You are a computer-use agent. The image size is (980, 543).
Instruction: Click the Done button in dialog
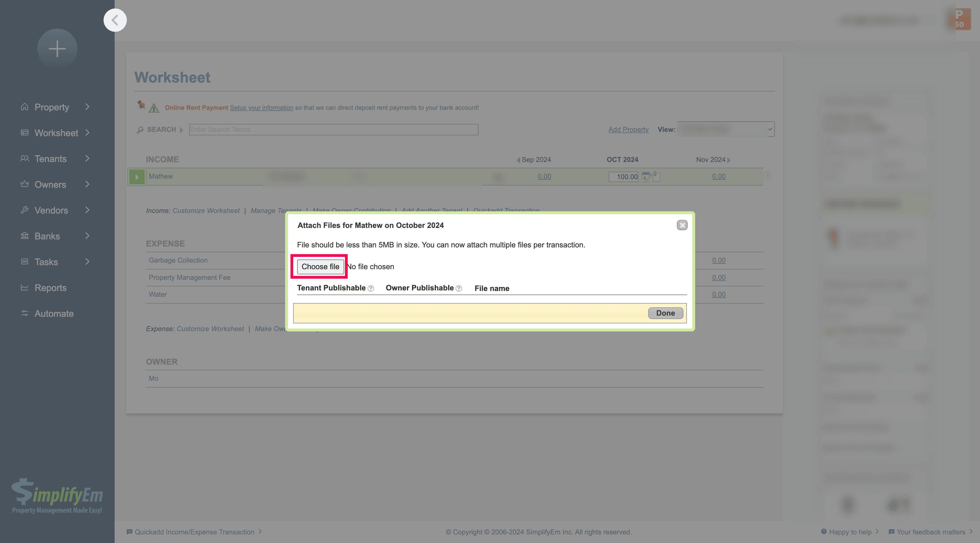point(665,312)
